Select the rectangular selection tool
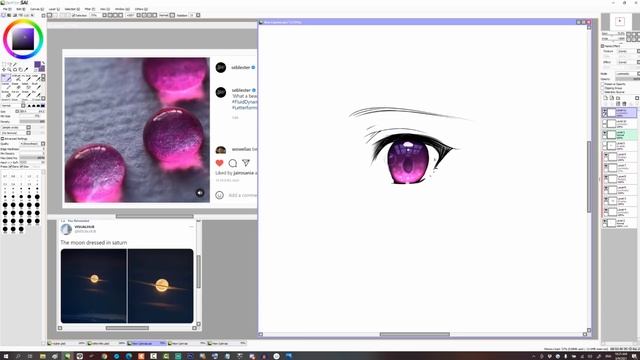The image size is (640, 360). tap(4, 64)
